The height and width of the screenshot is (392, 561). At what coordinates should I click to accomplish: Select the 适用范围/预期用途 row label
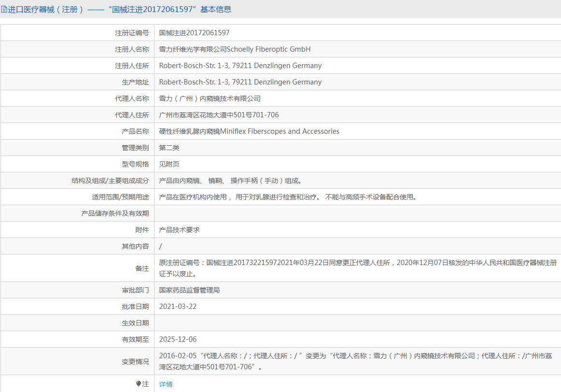[x=120, y=197]
